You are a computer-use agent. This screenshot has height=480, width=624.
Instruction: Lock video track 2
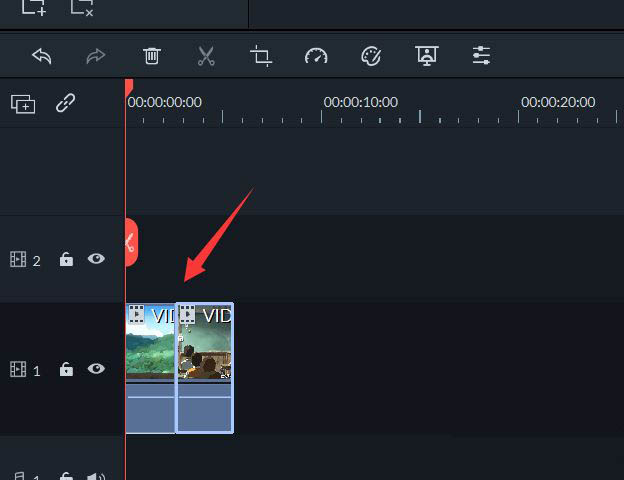66,260
